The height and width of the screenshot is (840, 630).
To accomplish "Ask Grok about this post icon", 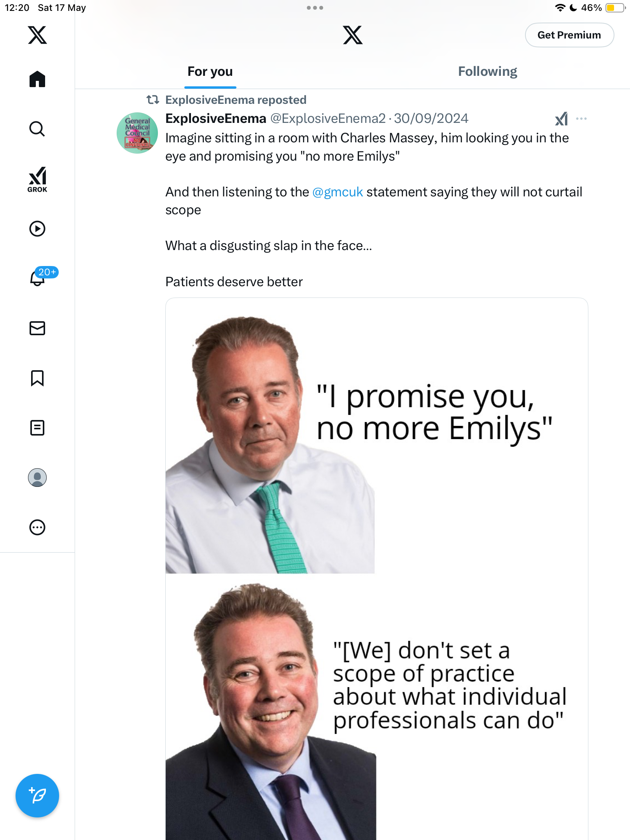I will tap(561, 119).
